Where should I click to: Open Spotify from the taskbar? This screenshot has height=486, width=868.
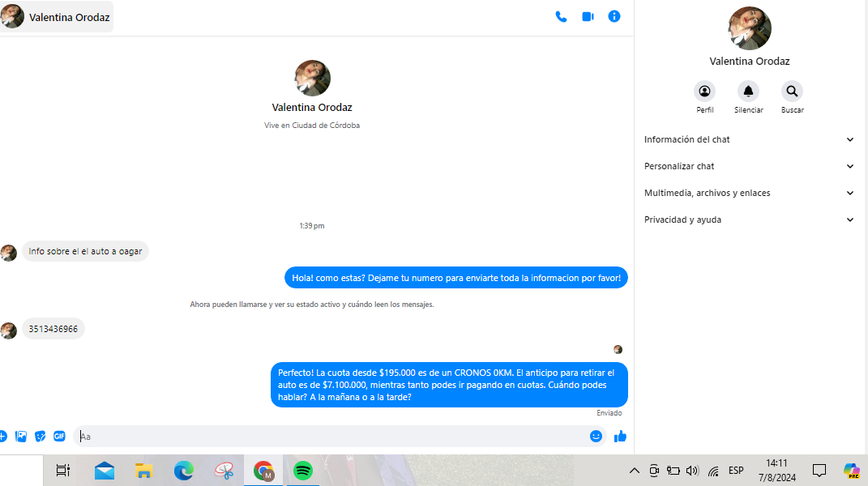[303, 471]
